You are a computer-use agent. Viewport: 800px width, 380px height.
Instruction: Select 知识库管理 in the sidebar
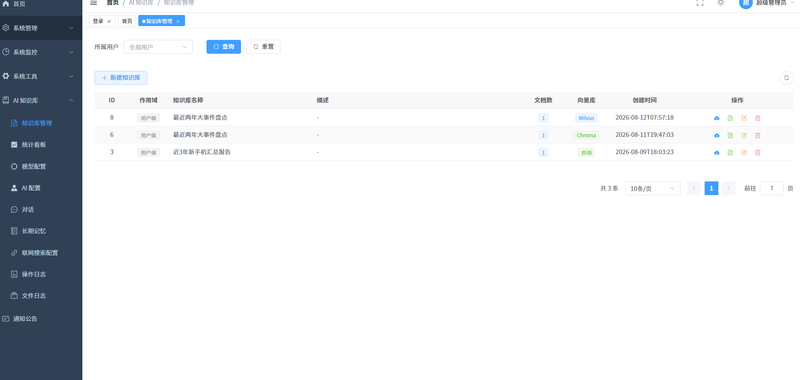(41, 123)
